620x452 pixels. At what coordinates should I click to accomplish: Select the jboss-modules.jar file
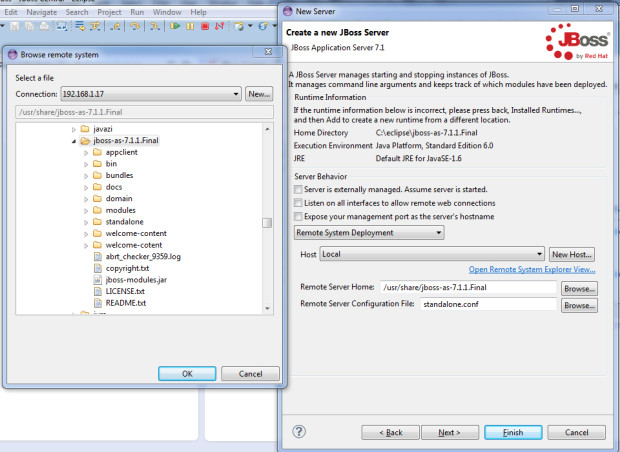(135, 280)
